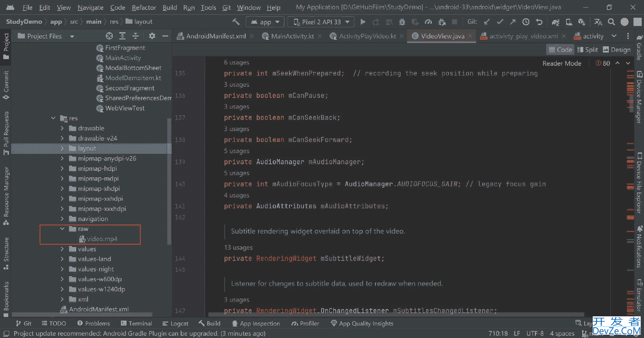
Task: Open the editor tabs three-dot menu
Action: 628,36
